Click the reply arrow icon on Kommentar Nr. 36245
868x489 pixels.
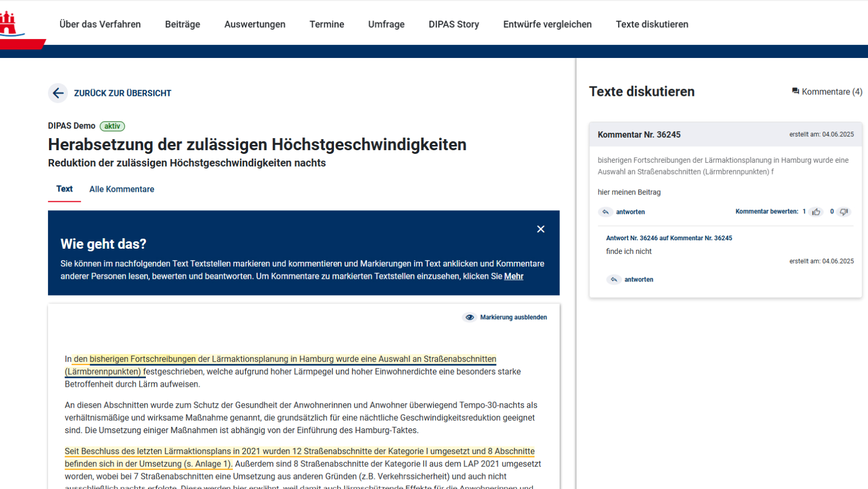(605, 212)
